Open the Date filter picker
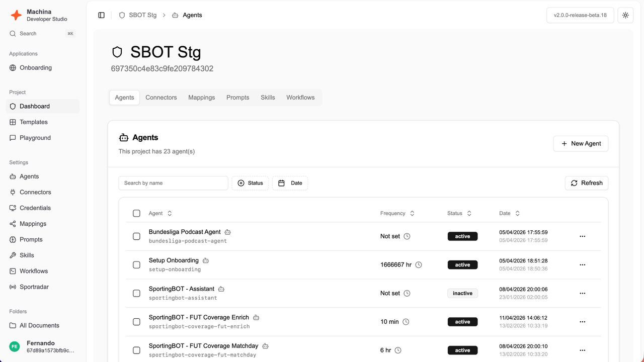 pyautogui.click(x=290, y=183)
